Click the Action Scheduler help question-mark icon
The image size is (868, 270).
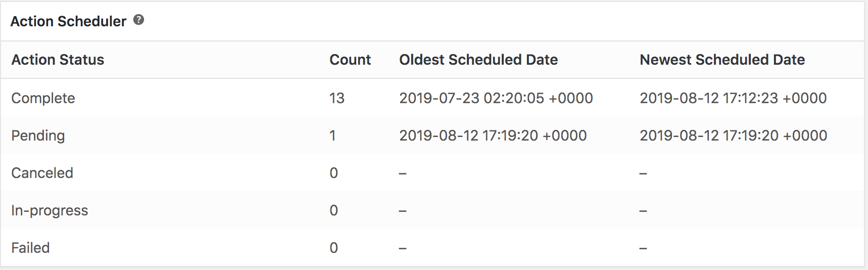[138, 20]
